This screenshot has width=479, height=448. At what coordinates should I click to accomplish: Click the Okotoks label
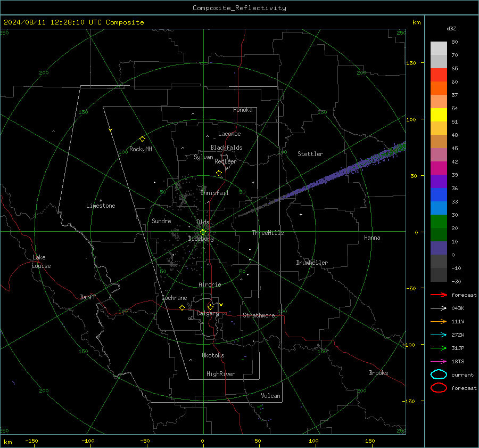tap(213, 355)
